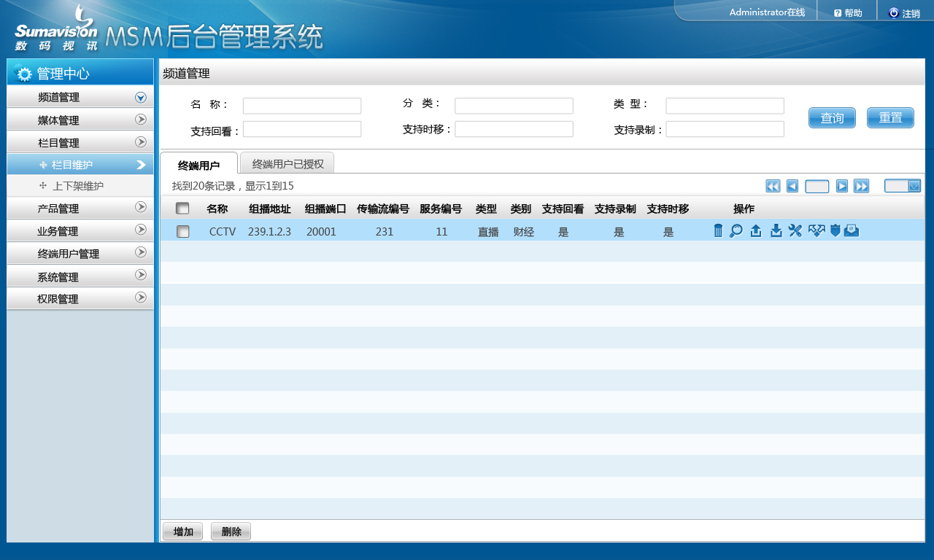
Task: Open 频道管理 in the sidebar
Action: [80, 97]
